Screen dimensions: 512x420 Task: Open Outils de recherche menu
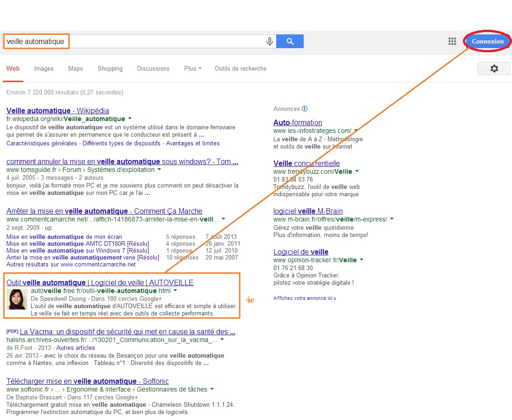pos(240,68)
